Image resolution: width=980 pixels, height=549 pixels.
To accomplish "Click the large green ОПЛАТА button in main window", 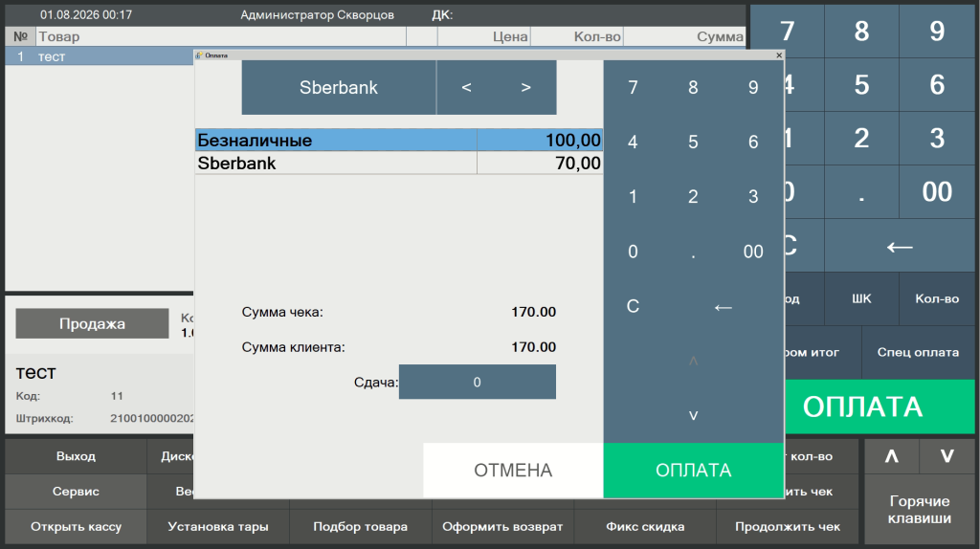I will click(x=880, y=406).
